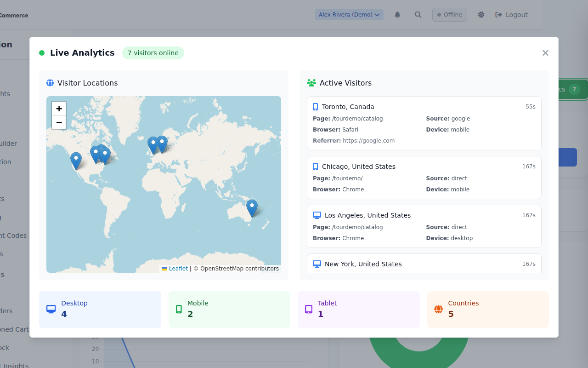Click the Mobile card phone icon
The image size is (588, 368).
179,309
